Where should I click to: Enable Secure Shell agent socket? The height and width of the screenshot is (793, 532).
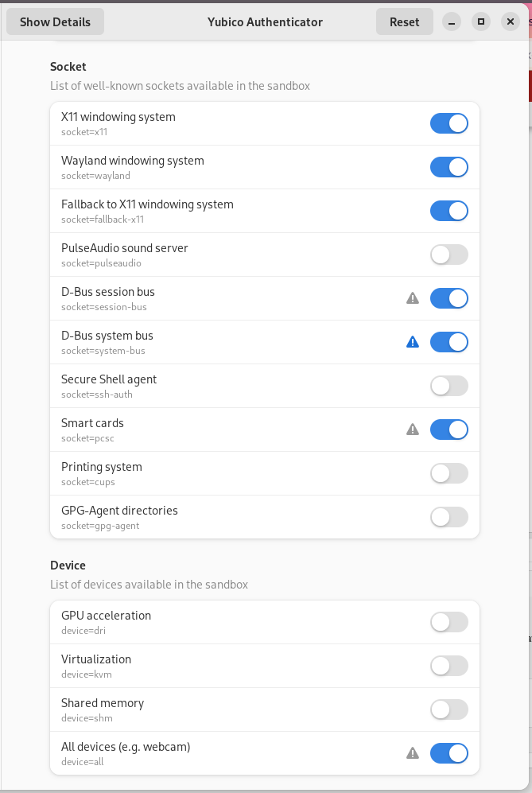(x=449, y=386)
